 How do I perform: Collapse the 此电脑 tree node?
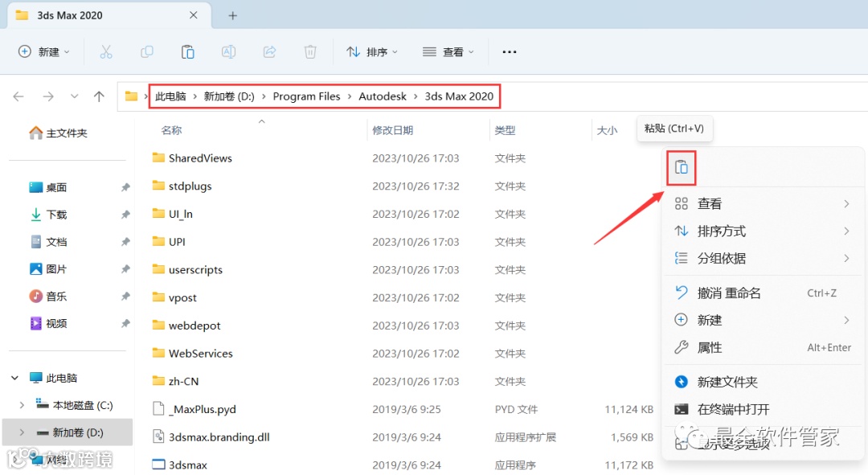click(x=15, y=378)
